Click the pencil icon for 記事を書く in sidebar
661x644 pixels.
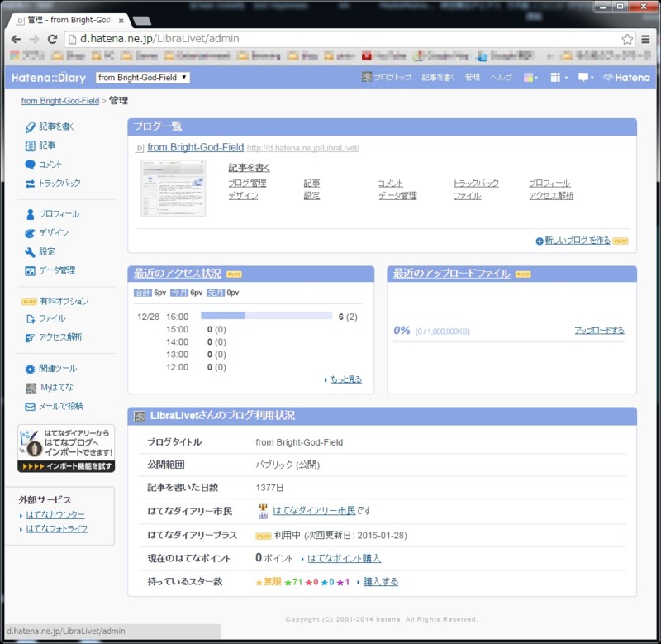point(30,127)
